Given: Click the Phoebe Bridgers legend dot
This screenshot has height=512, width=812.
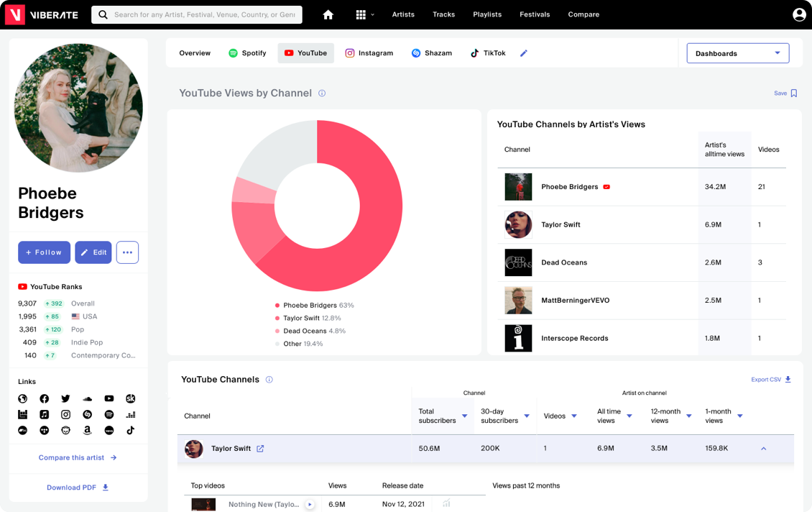Looking at the screenshot, I should pos(277,305).
